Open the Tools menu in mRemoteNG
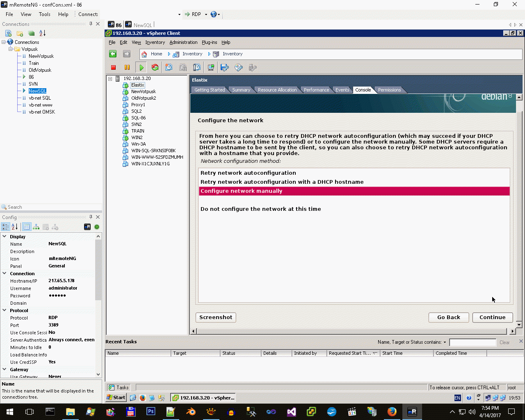525x420 pixels. 45,14
